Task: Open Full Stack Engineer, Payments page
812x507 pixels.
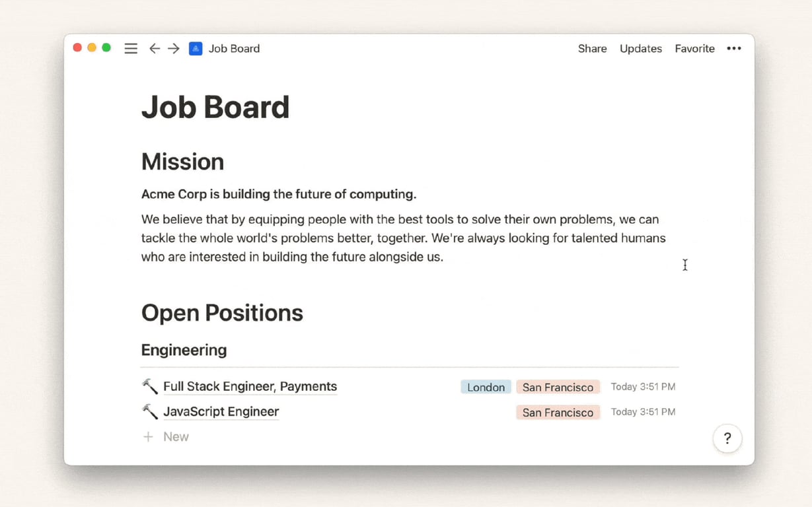Action: (x=250, y=386)
